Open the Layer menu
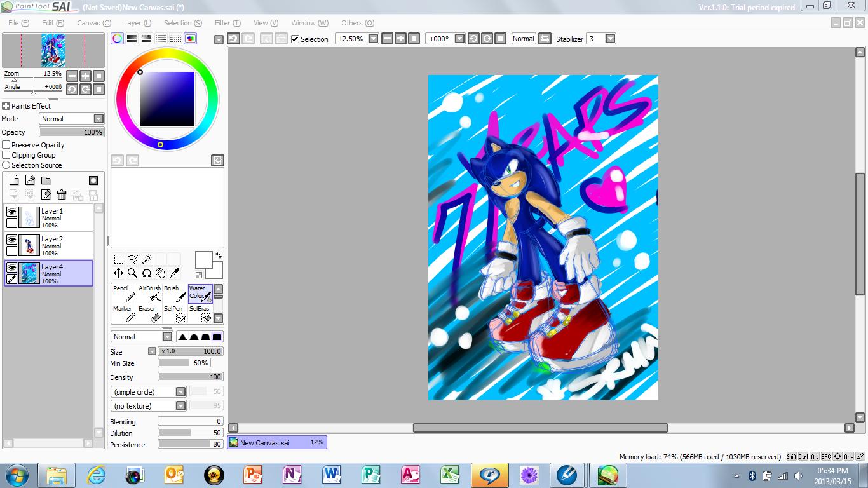 pyautogui.click(x=137, y=23)
